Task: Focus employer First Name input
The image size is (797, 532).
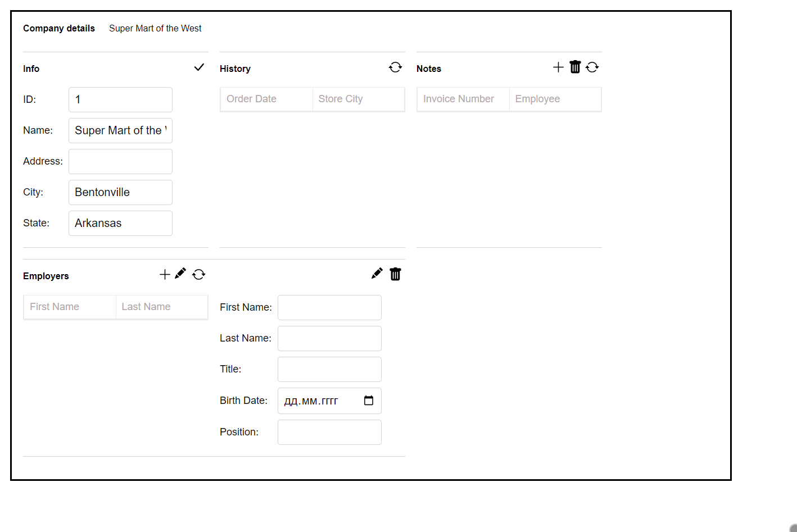Action: [x=329, y=307]
